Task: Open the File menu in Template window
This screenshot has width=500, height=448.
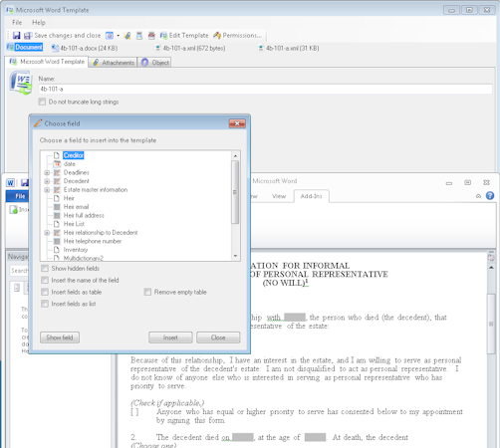Action: click(17, 23)
